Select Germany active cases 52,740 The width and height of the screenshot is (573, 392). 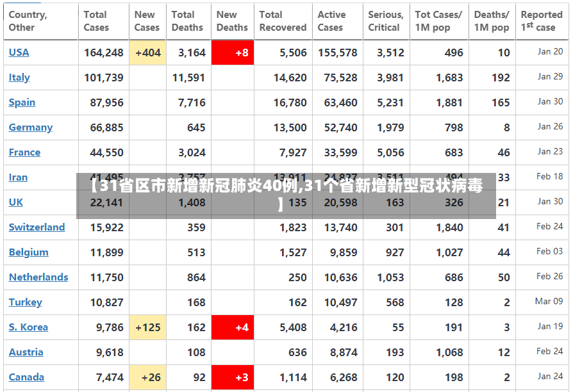pyautogui.click(x=340, y=127)
